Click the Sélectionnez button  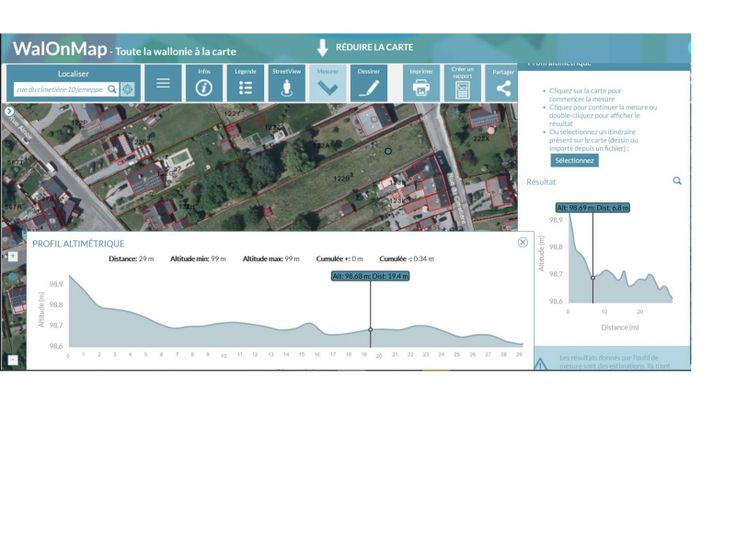tap(574, 160)
